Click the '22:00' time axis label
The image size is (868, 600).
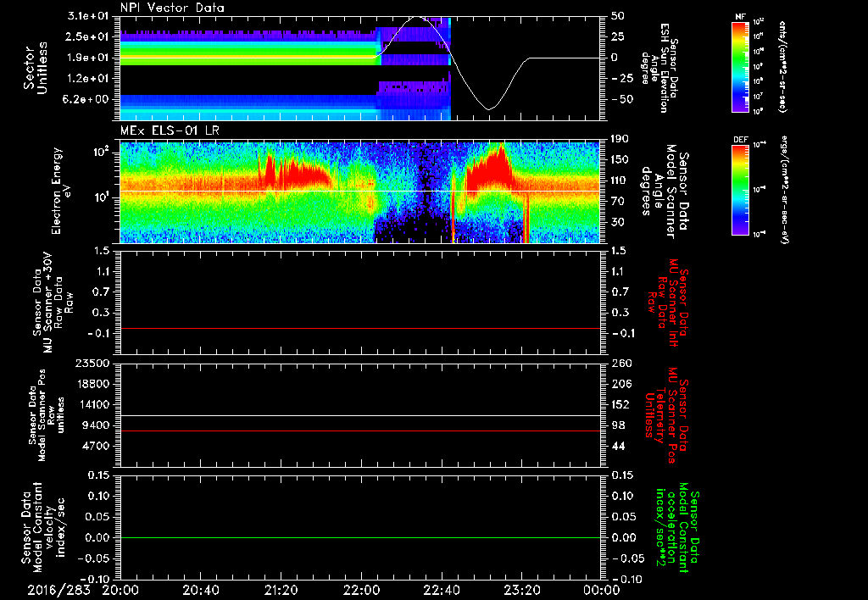point(361,591)
